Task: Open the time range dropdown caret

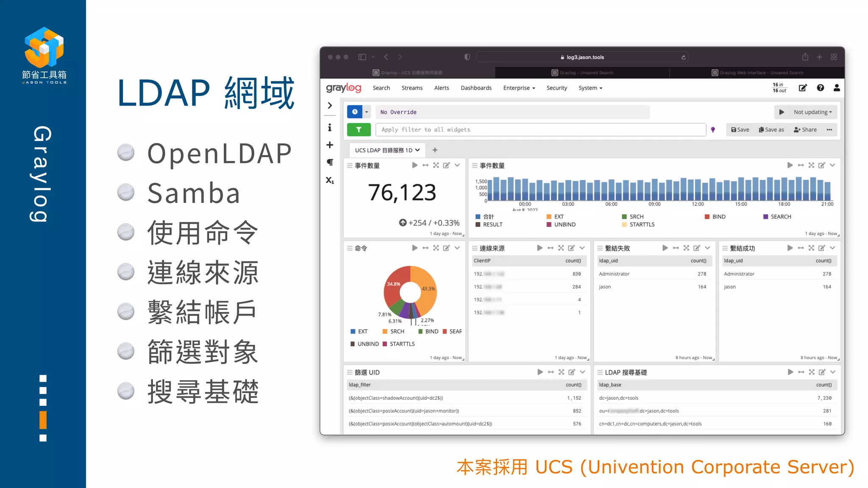Action: (x=367, y=112)
